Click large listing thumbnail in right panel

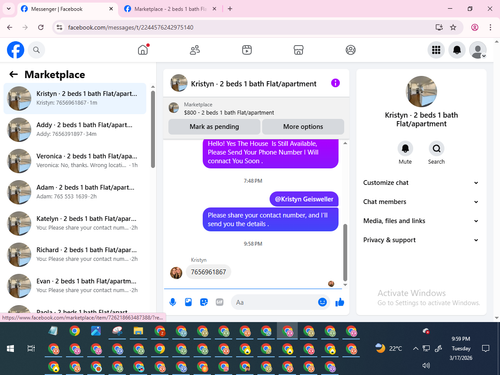pos(421,91)
